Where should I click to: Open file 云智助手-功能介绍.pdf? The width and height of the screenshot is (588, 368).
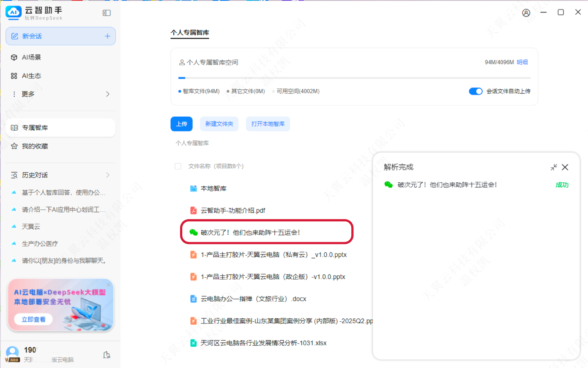click(233, 211)
